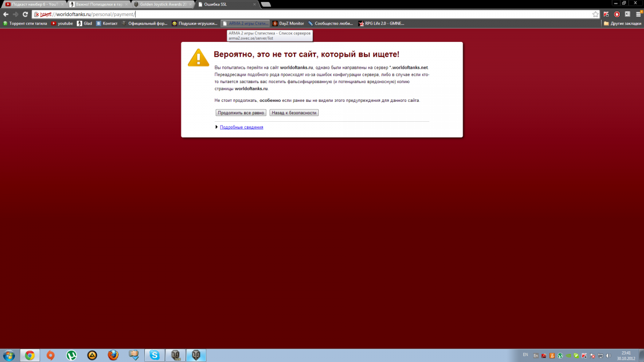Open the Chrome menu (three bars) icon
The image size is (644, 362).
pyautogui.click(x=638, y=14)
